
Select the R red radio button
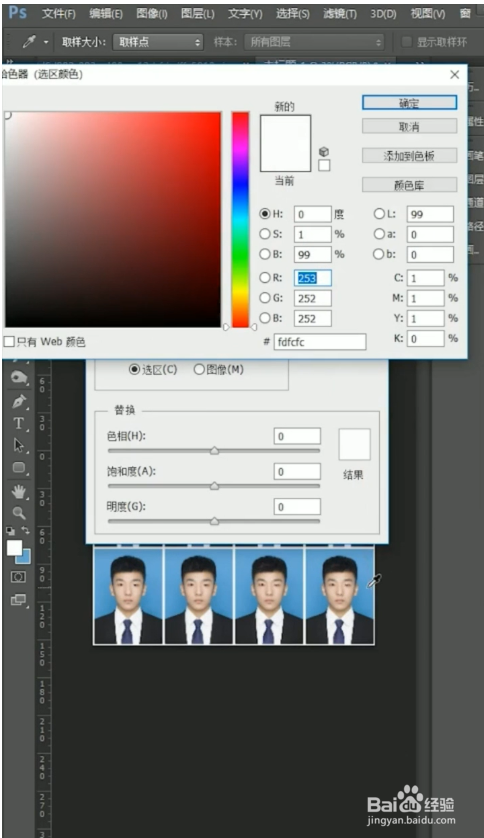264,277
